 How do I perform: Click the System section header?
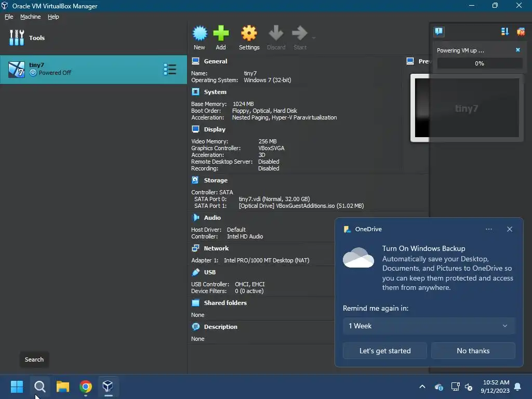[x=215, y=92]
